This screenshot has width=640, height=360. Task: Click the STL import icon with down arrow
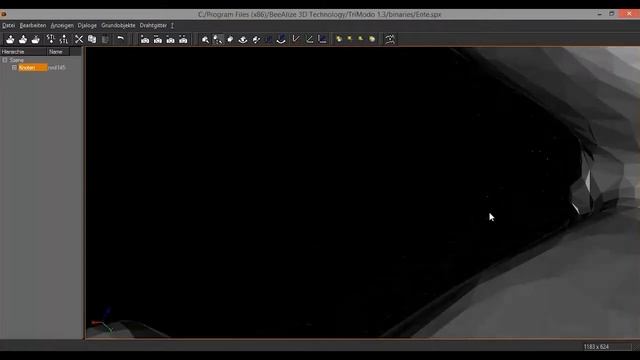pos(51,39)
